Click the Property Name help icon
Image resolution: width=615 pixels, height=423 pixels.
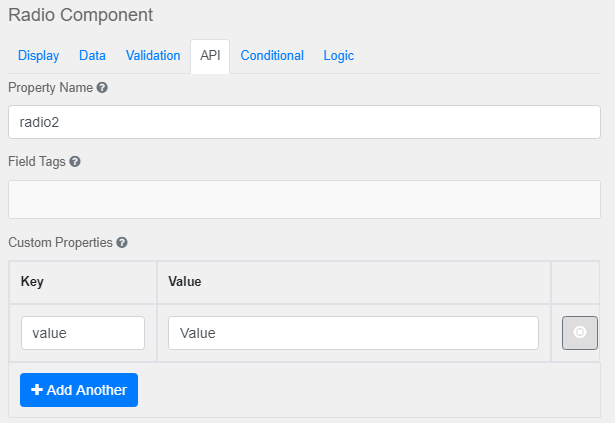point(102,88)
